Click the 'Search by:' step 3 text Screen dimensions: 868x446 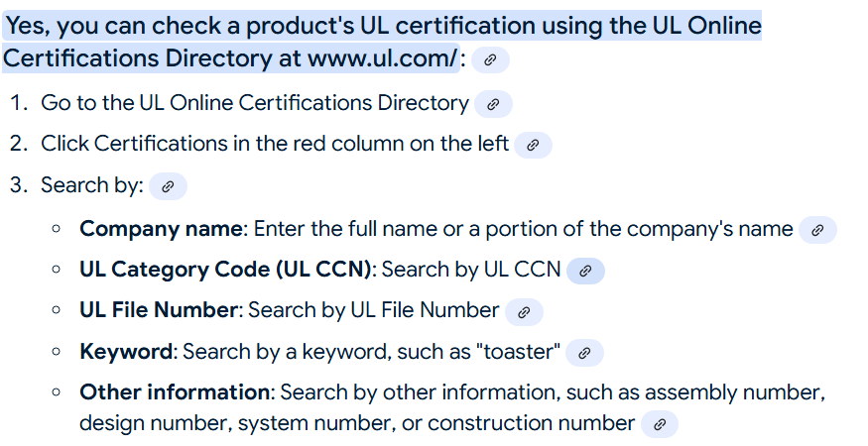tap(92, 185)
